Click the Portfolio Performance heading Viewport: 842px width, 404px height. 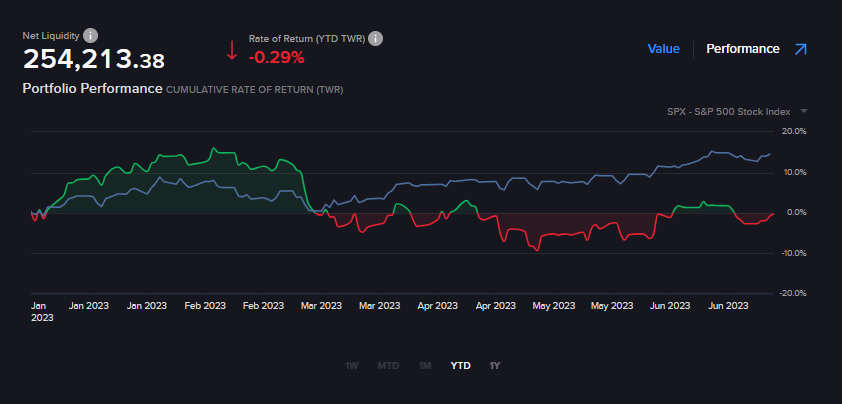(x=92, y=88)
